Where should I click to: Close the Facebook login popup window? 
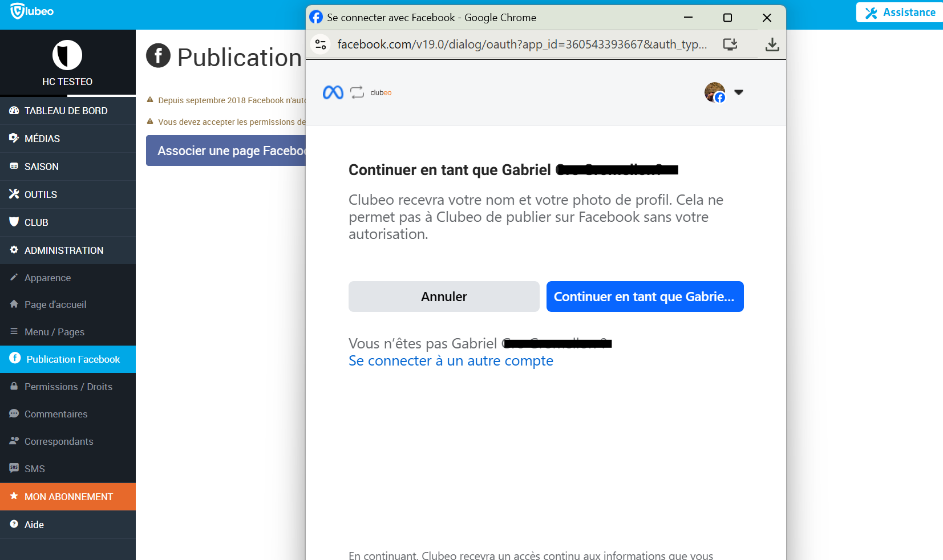(767, 18)
